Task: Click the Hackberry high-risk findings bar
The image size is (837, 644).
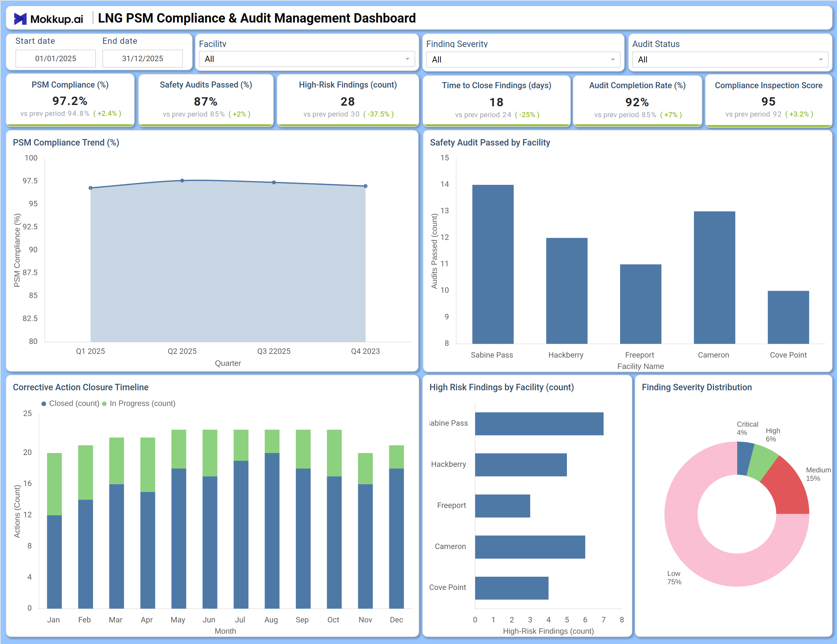Action: [521, 465]
